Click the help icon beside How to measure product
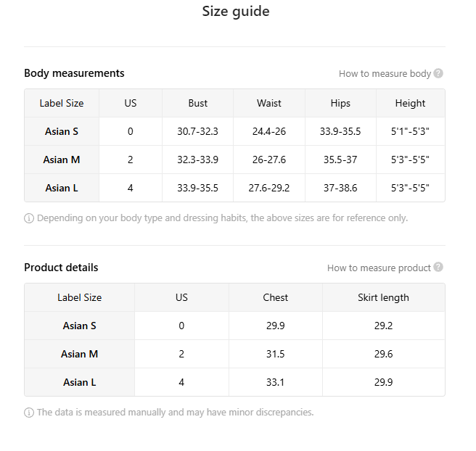The image size is (476, 451). pos(438,268)
